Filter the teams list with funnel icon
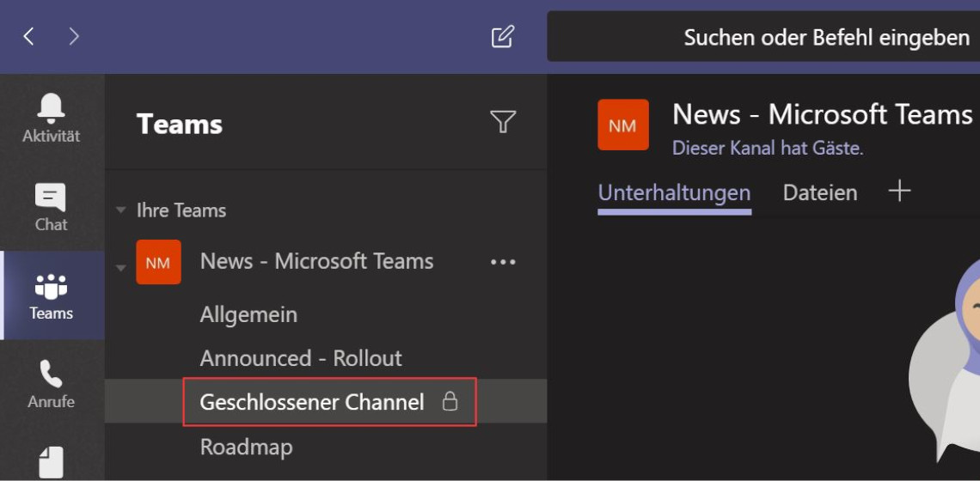Viewport: 980px width, 481px height. [503, 122]
